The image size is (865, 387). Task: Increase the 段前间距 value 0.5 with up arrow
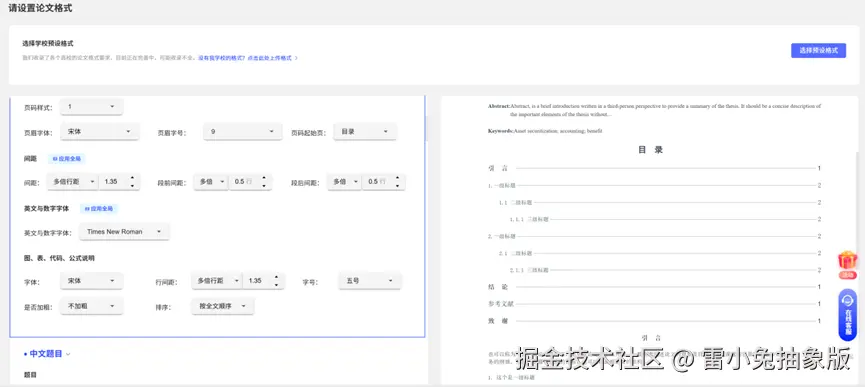coord(264,178)
